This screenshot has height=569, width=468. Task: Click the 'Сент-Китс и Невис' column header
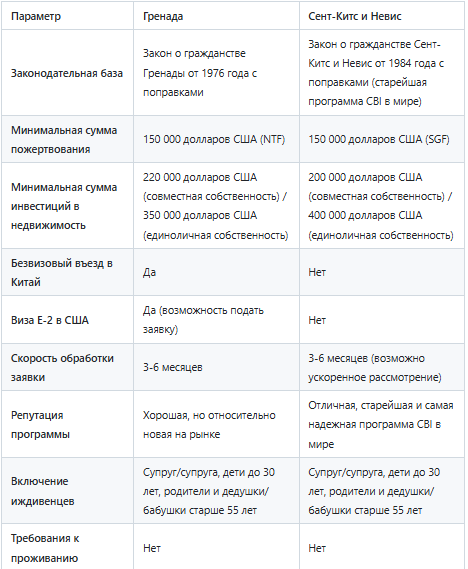(355, 16)
